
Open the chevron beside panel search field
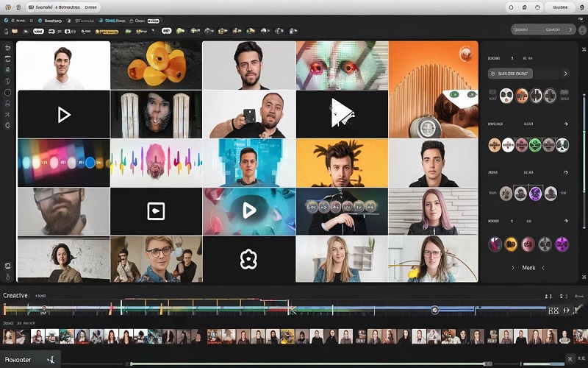565,74
